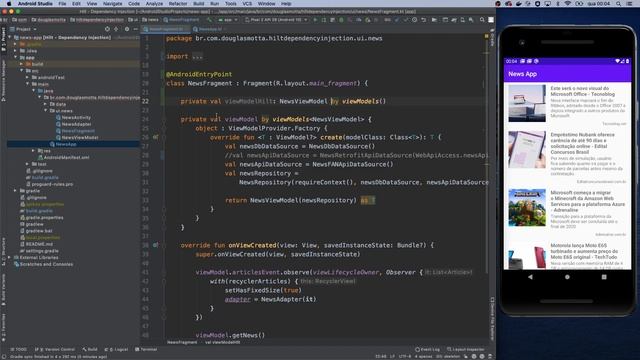Collapse the main folder
The image size is (640, 360).
coord(27,84)
